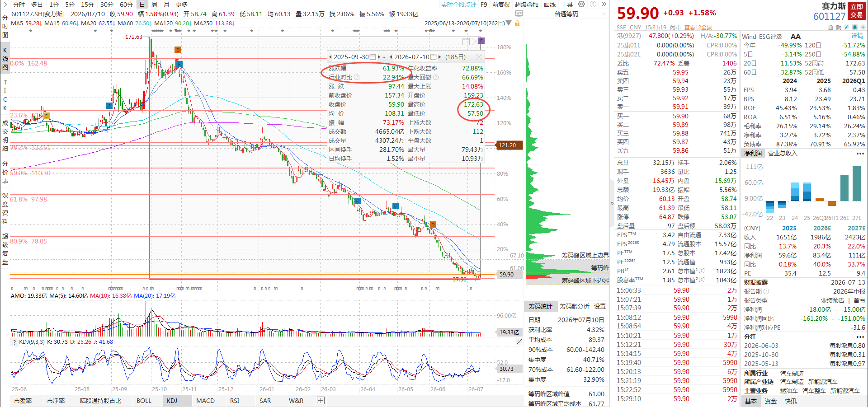Click the WP monitor icon above chart
The image size is (868, 407).
tap(519, 14)
